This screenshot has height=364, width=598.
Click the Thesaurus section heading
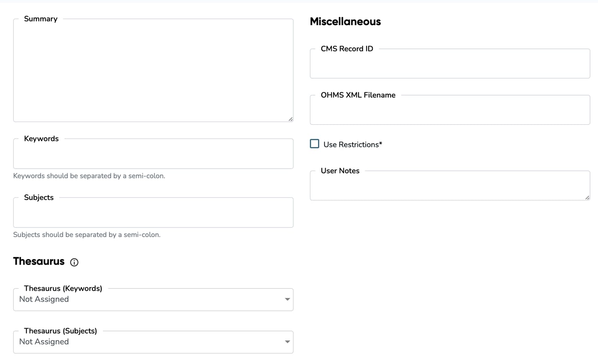[38, 261]
